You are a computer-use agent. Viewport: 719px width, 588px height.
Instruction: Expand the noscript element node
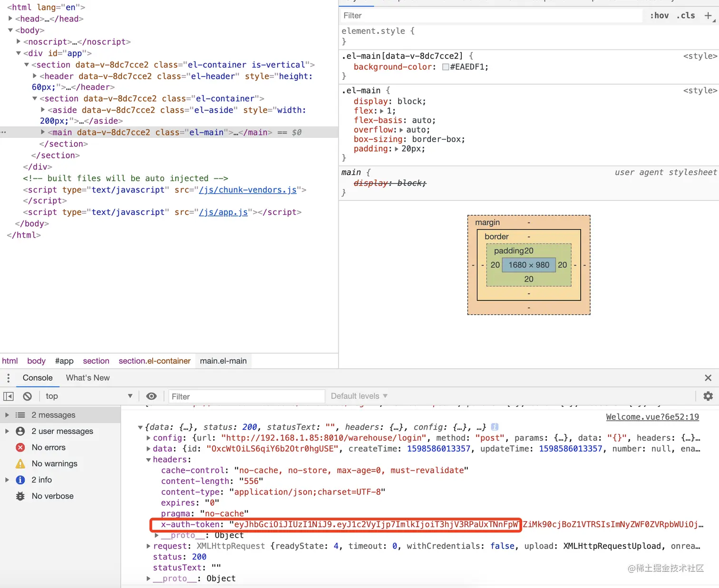pos(19,41)
